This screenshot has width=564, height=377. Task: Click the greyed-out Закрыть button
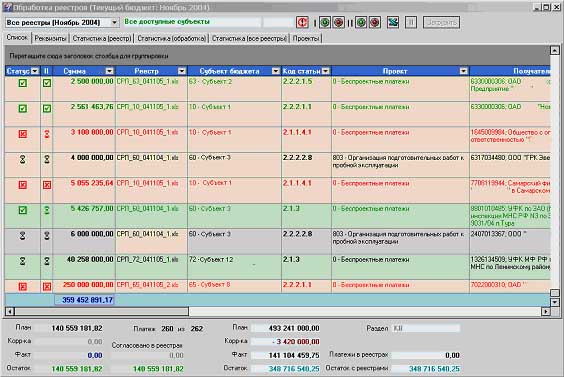pos(441,22)
